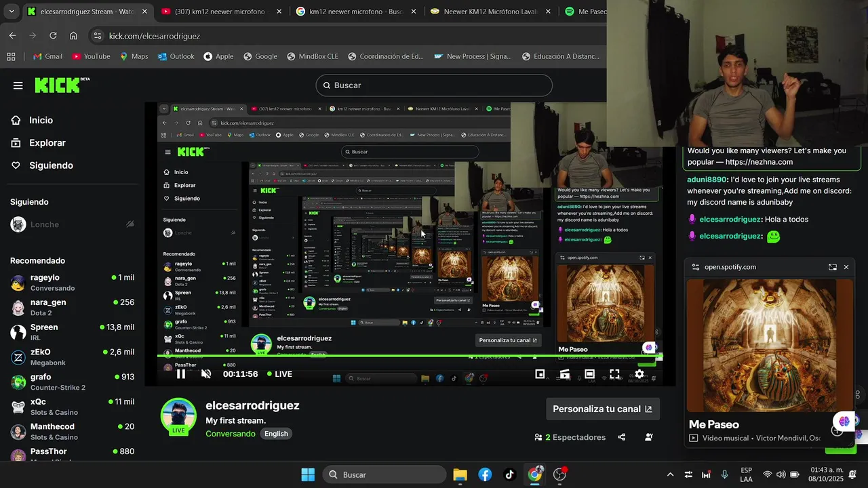The height and width of the screenshot is (488, 868).
Task: Open the stream player settings gear
Action: (x=639, y=373)
